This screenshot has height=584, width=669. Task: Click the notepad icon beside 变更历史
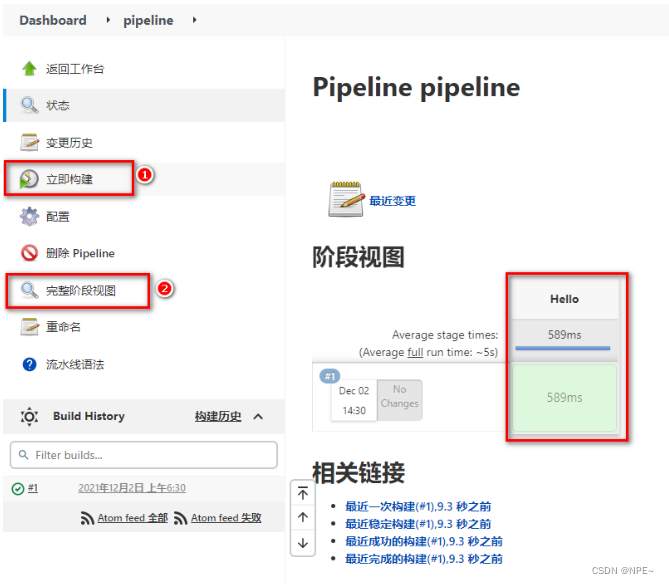pos(29,142)
